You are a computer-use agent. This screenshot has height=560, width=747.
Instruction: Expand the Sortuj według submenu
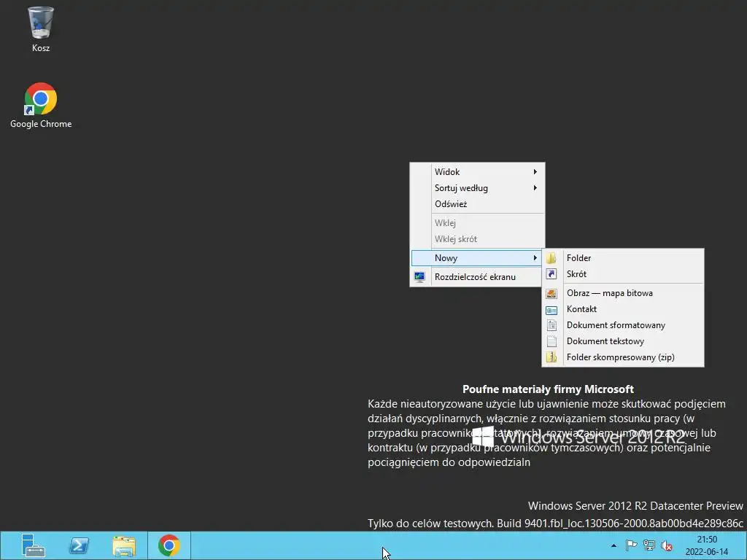(477, 188)
